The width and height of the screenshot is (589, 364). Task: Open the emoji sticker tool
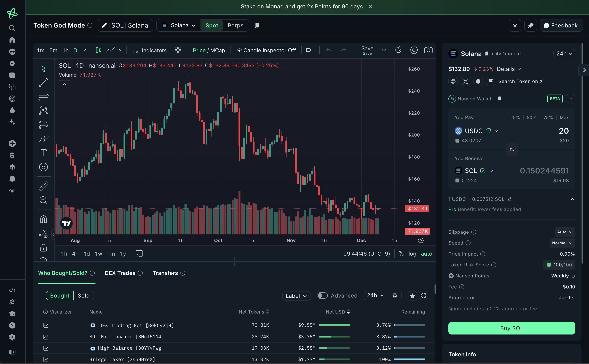(43, 167)
